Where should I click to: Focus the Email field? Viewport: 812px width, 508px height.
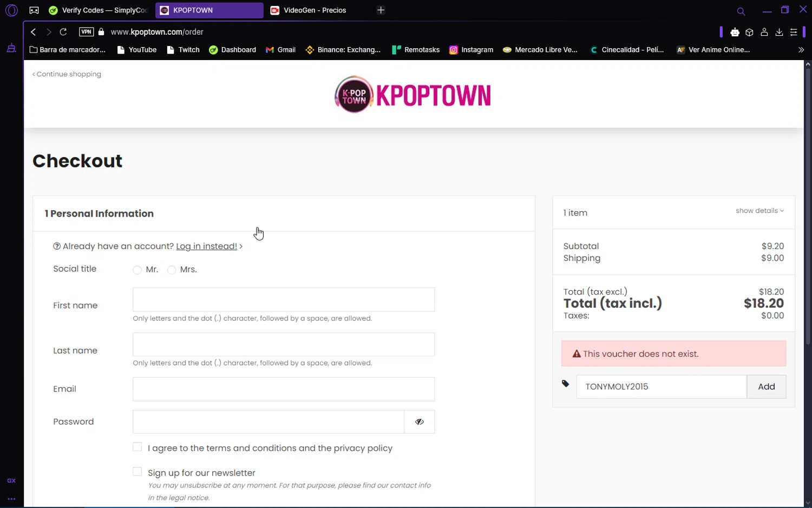pos(284,389)
